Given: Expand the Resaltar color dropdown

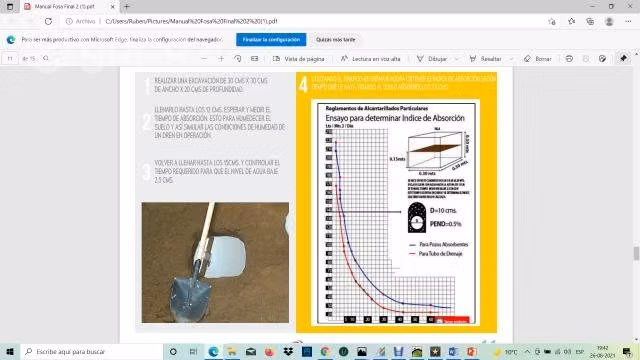Looking at the screenshot, I should tap(511, 59).
